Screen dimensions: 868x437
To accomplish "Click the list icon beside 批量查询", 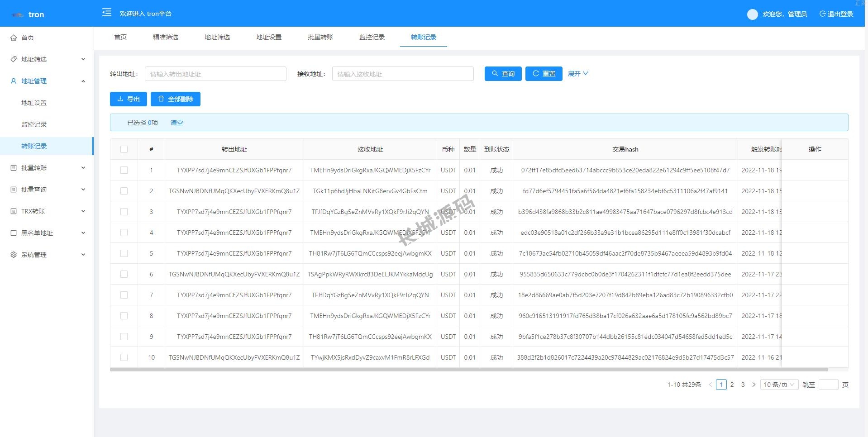I will click(14, 190).
